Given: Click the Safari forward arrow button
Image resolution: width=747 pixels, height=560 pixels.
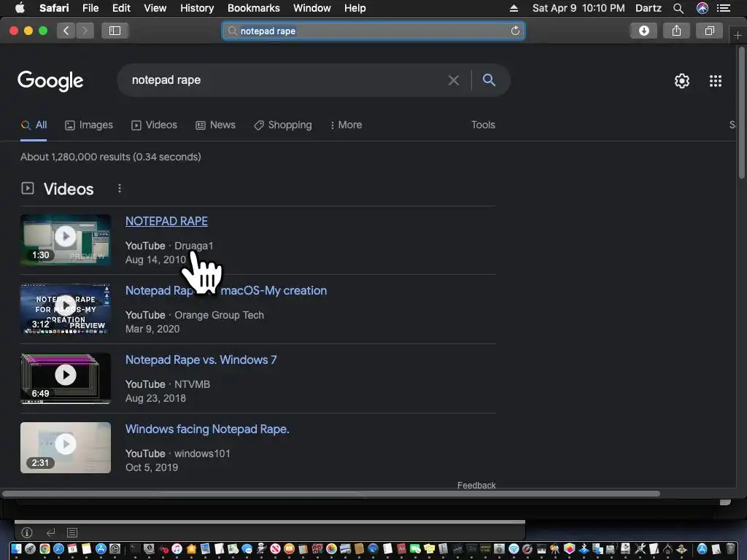Looking at the screenshot, I should tap(85, 31).
